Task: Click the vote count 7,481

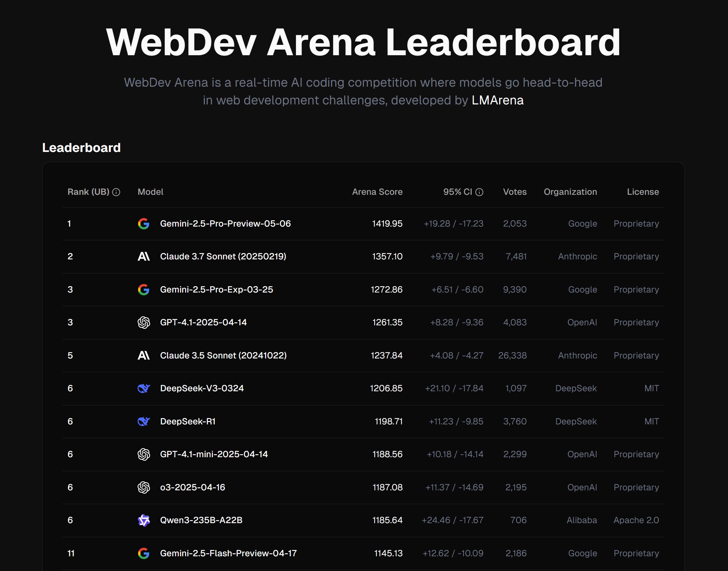Action: click(516, 256)
